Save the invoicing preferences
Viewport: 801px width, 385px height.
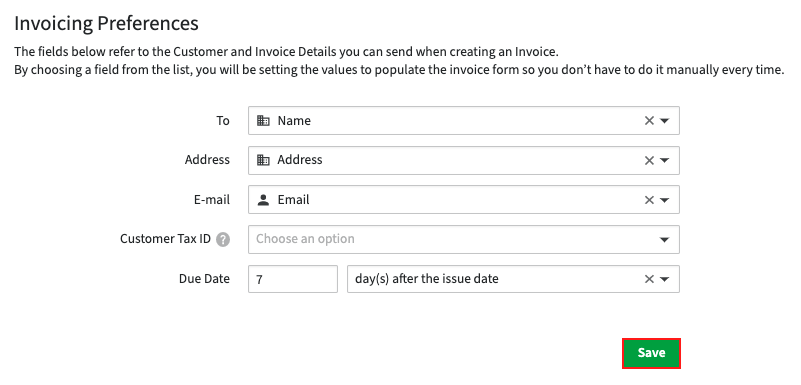(651, 353)
